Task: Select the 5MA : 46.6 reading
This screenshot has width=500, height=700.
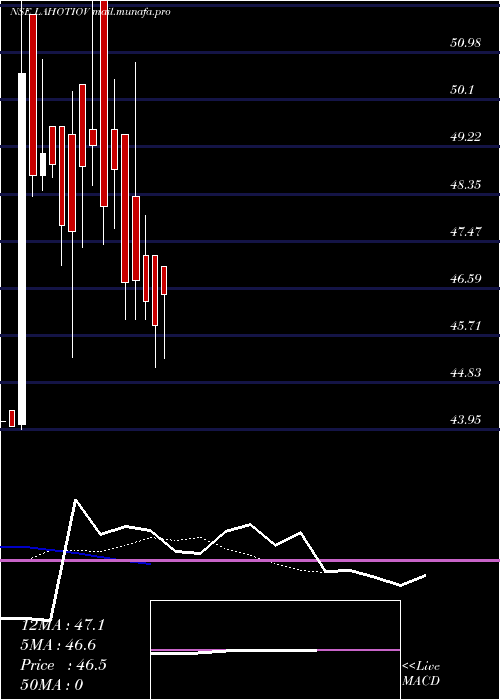Action: click(x=58, y=645)
